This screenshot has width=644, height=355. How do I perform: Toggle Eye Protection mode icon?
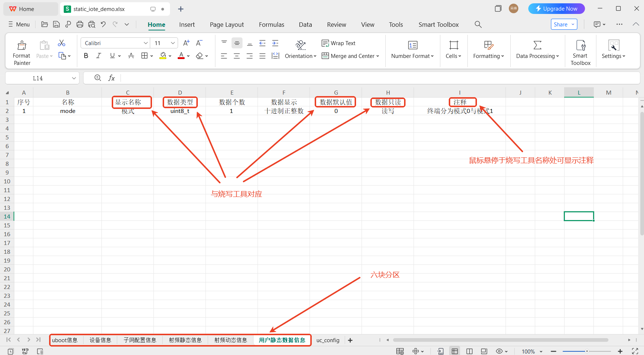(x=499, y=351)
